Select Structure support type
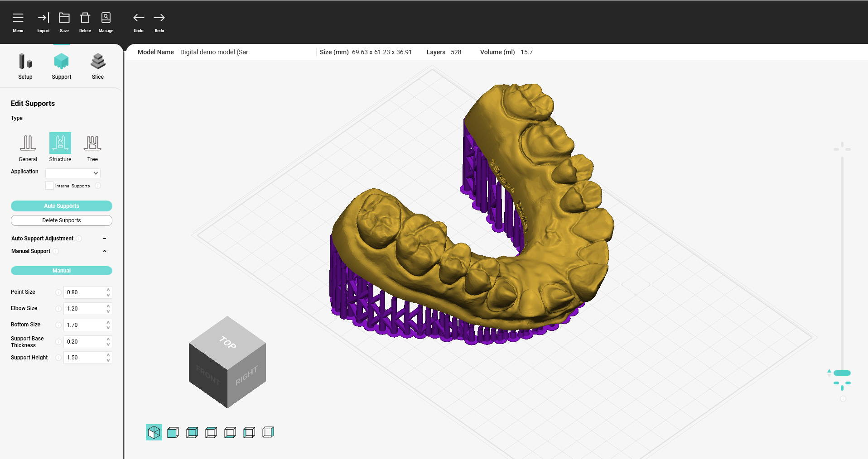 [60, 148]
